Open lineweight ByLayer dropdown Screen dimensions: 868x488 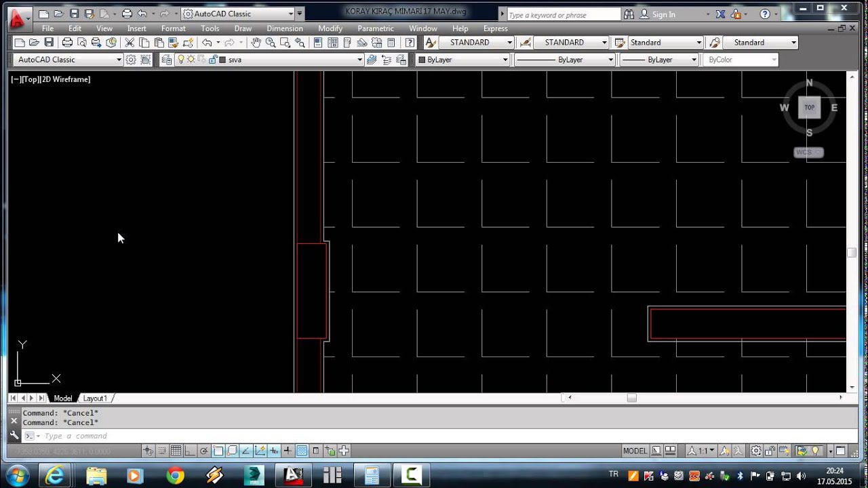(694, 60)
